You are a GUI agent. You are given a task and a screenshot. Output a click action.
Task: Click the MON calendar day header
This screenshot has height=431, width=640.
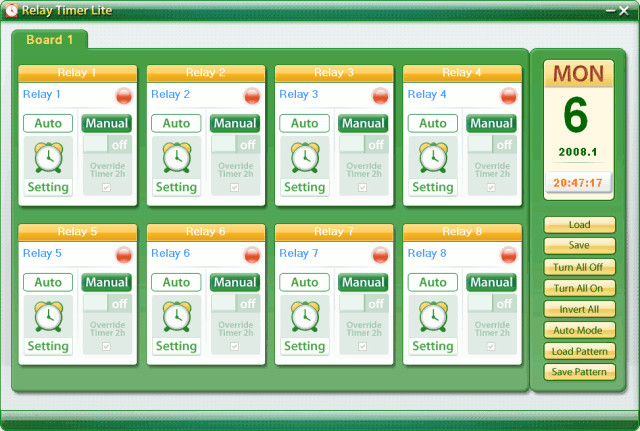[x=578, y=74]
